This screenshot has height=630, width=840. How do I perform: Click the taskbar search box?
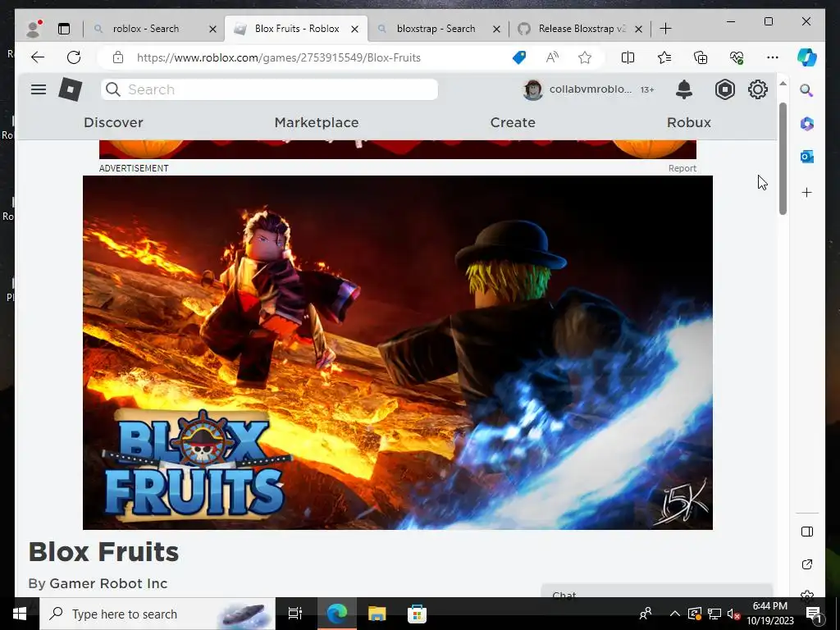(157, 614)
